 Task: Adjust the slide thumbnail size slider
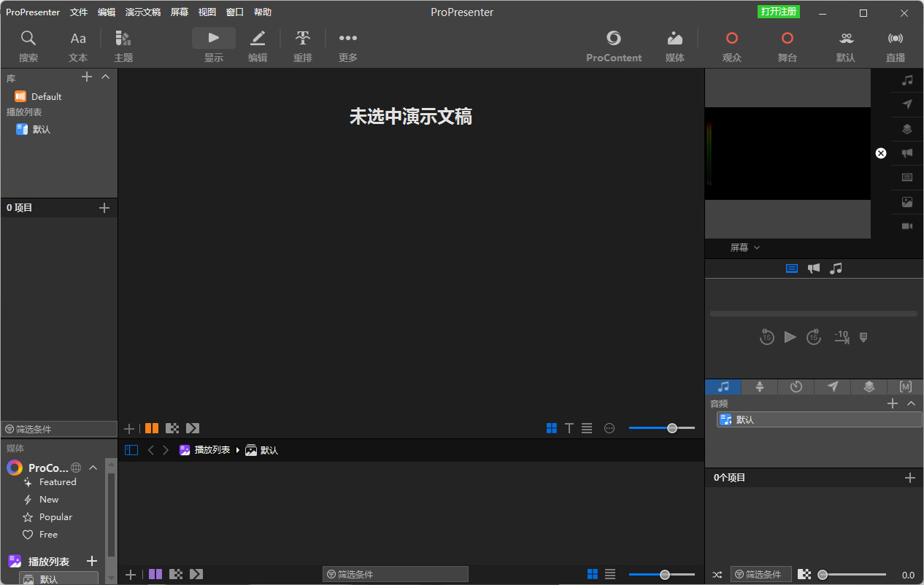click(662, 428)
